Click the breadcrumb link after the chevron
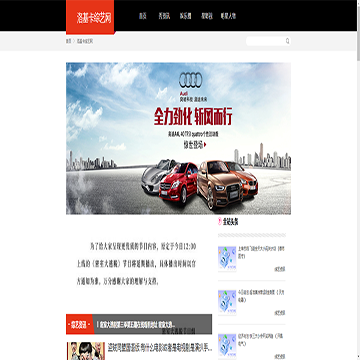360x360 pixels. 85,41
